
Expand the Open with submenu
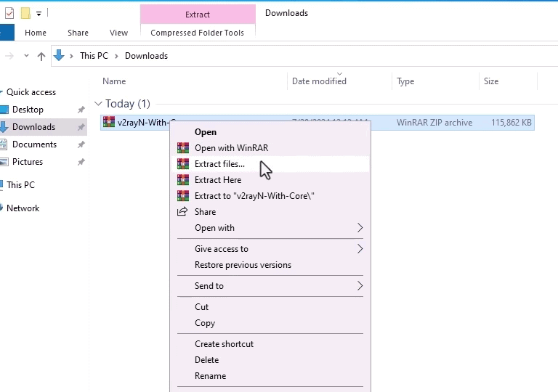coord(359,228)
